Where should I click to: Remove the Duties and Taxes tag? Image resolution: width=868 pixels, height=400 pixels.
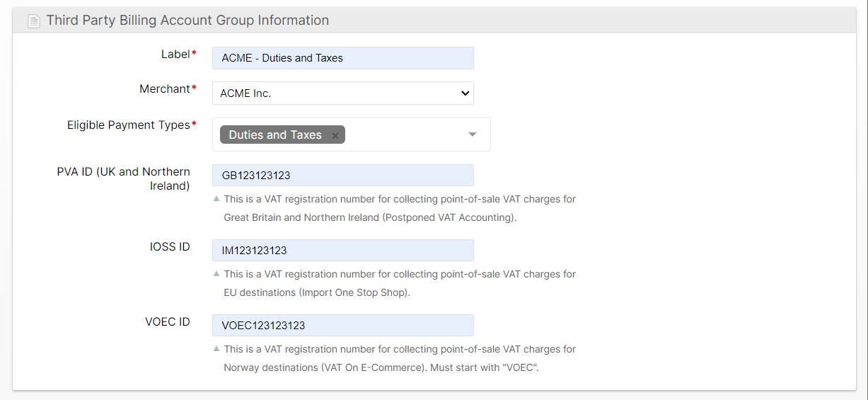pyautogui.click(x=335, y=135)
